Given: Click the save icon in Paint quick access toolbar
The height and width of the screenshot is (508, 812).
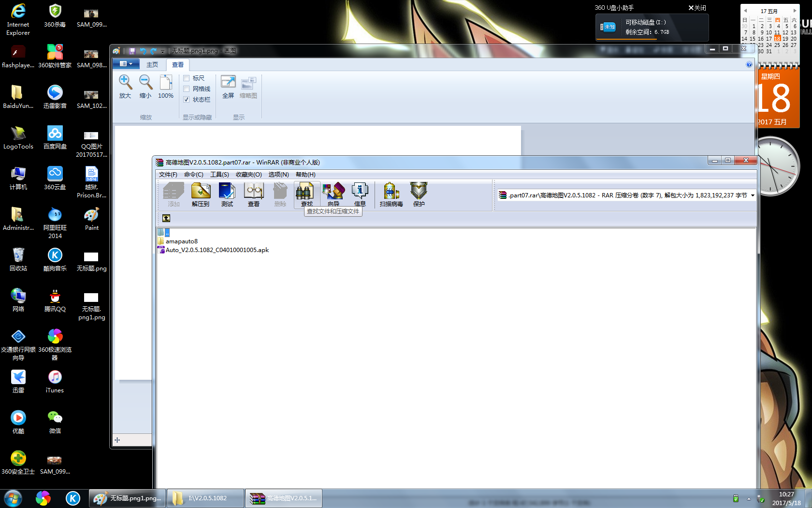Looking at the screenshot, I should tap(132, 51).
